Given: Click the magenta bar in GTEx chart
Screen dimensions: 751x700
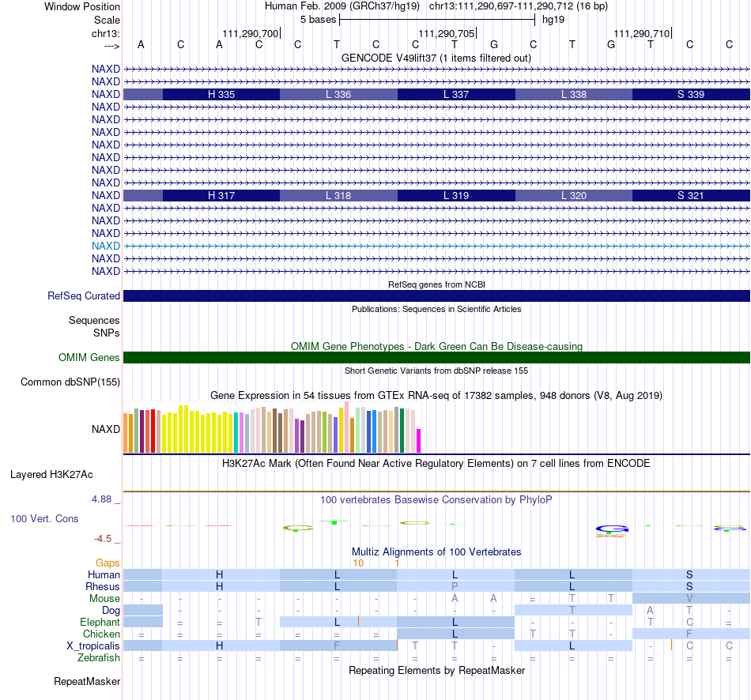Looking at the screenshot, I should coord(419,441).
